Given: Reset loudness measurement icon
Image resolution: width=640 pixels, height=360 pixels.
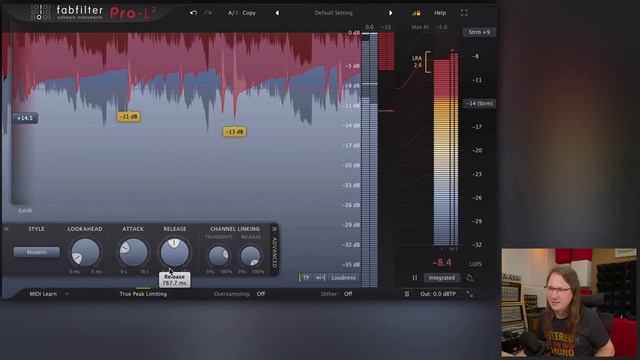Looking at the screenshot, I should [470, 278].
